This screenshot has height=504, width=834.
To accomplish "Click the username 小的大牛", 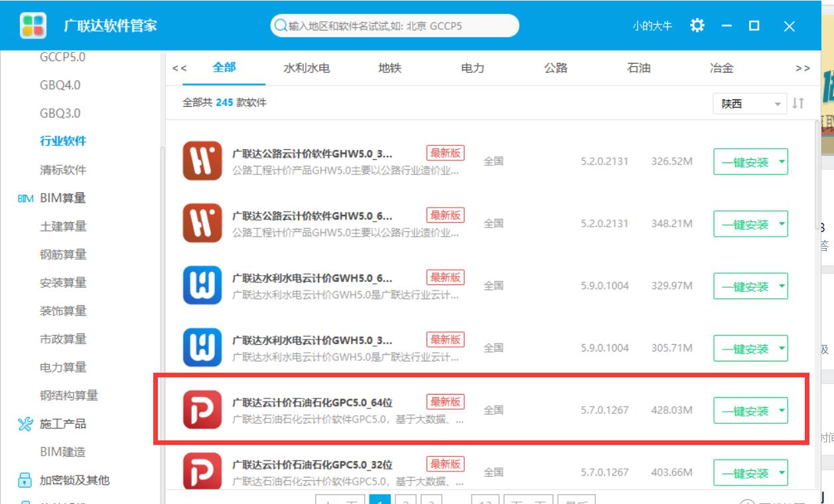I will [x=652, y=26].
